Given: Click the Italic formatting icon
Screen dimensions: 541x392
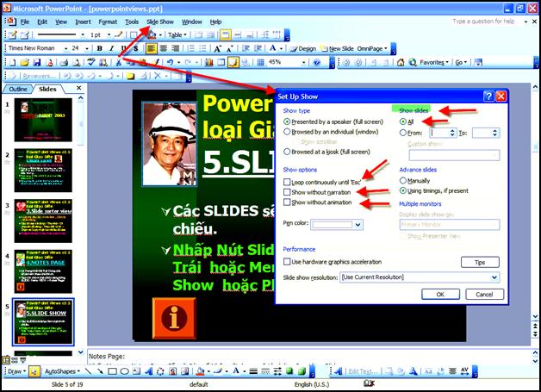Looking at the screenshot, I should (x=111, y=48).
